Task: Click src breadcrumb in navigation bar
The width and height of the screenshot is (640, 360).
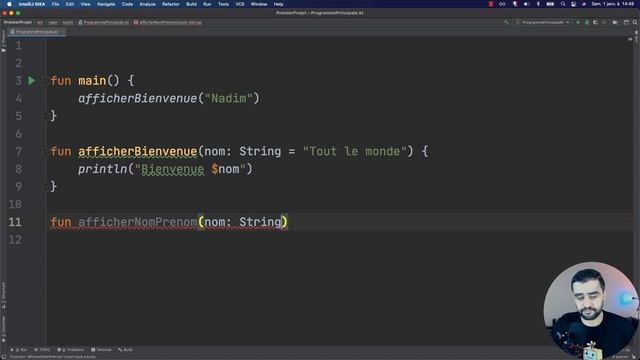Action: (40, 22)
